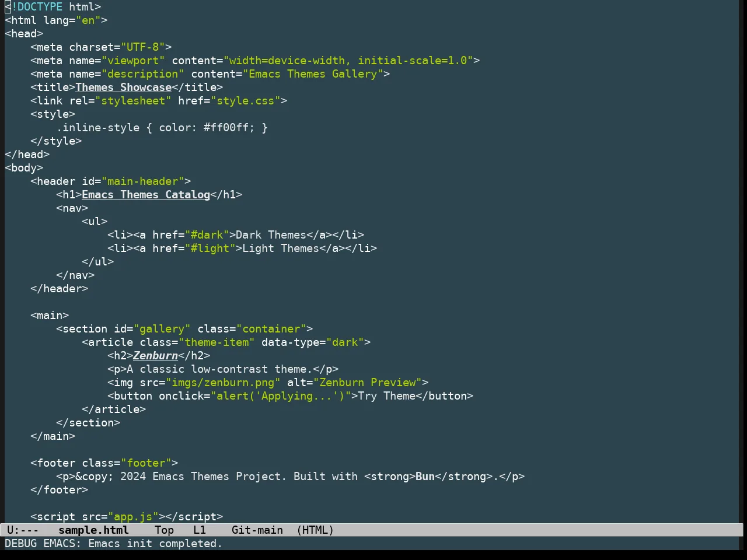Click the closing </footer> tag
The image size is (747, 560).
click(60, 490)
